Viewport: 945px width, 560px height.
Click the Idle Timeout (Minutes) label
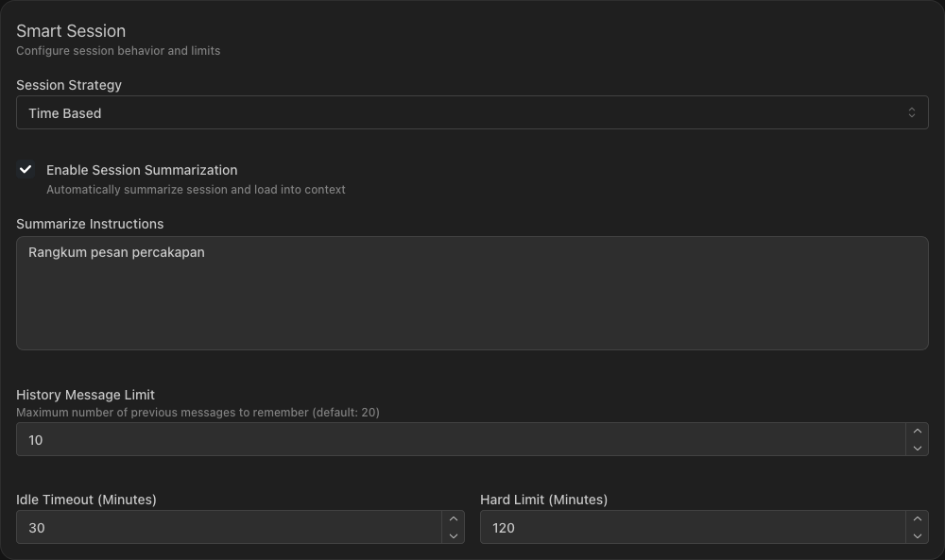tap(86, 500)
